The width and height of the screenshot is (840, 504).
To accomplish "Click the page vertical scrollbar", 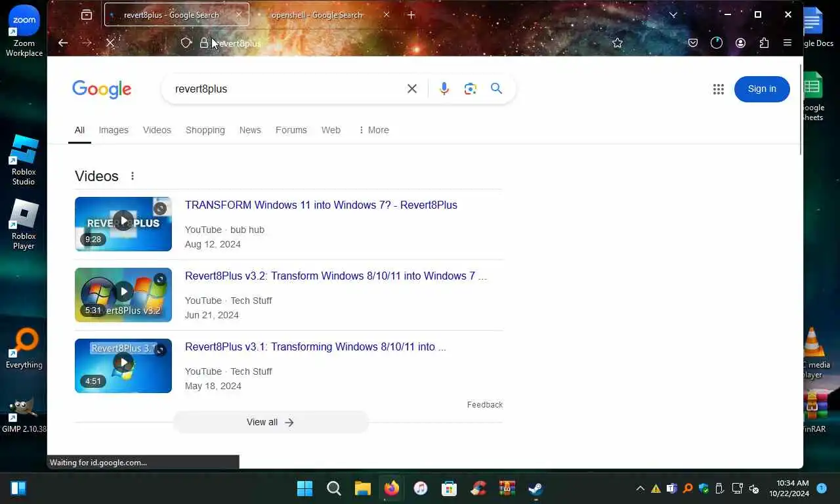I will pyautogui.click(x=800, y=110).
